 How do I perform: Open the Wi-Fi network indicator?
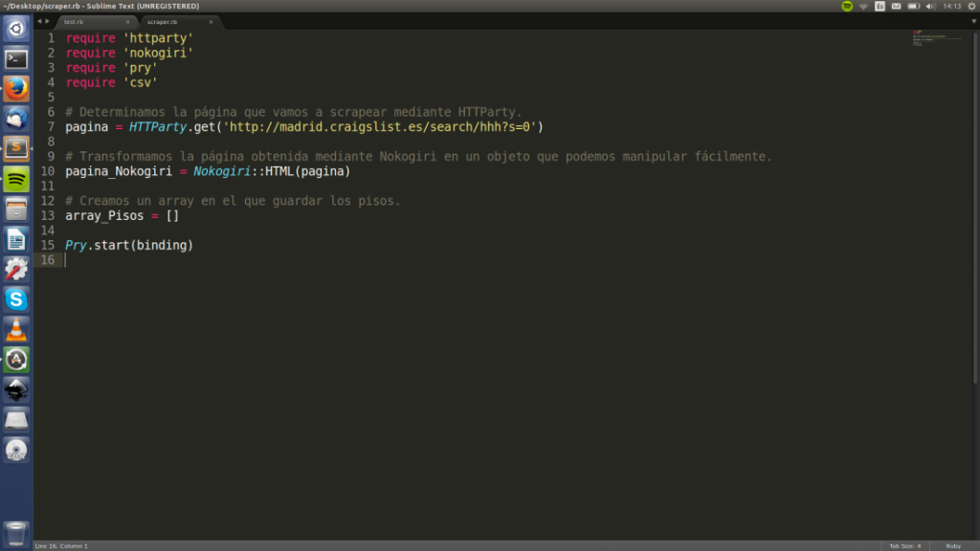pos(863,6)
